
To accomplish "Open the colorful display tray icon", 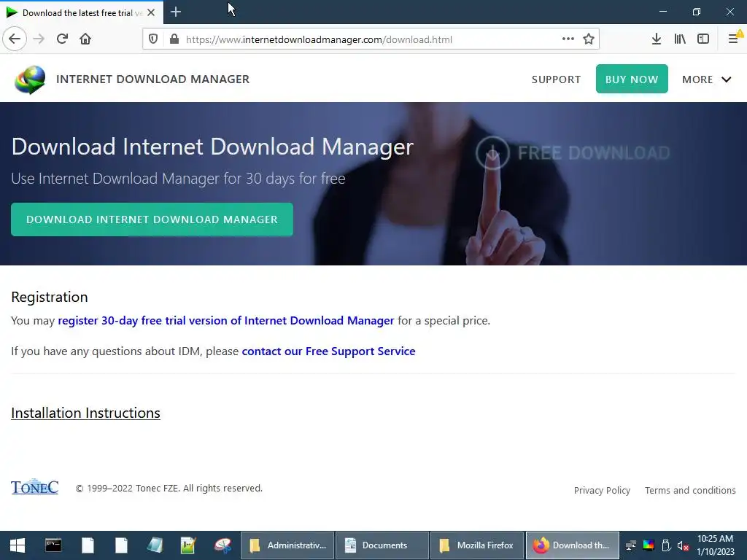I will [x=649, y=545].
